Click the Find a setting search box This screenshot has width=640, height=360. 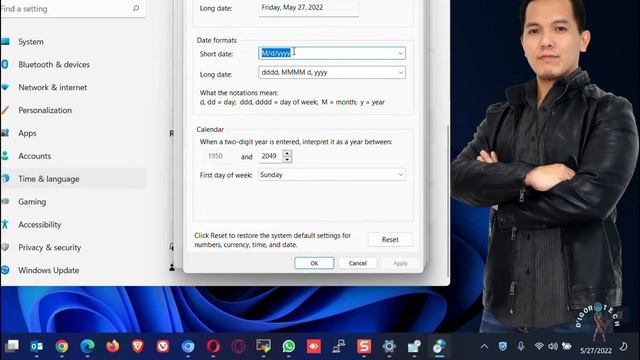(x=73, y=9)
